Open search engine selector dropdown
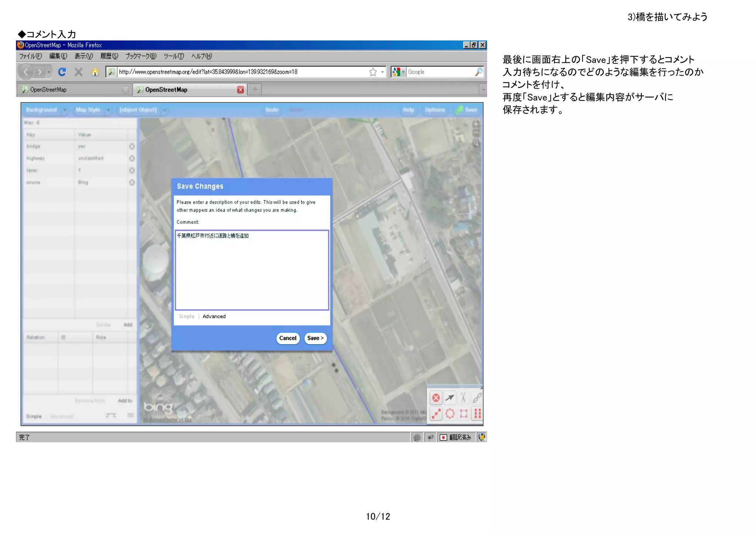 point(398,72)
